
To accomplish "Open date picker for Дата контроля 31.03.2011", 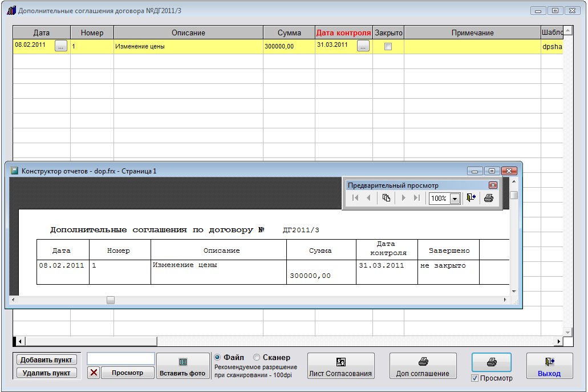I will (363, 47).
